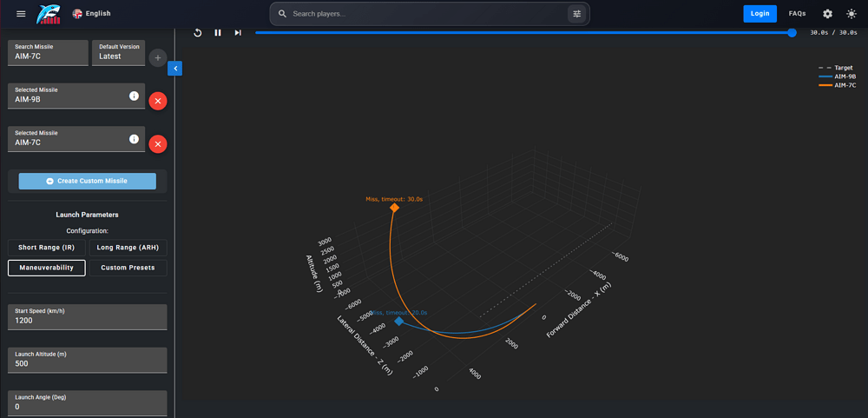868x418 pixels.
Task: Restart the simulation playback
Action: [x=198, y=33]
